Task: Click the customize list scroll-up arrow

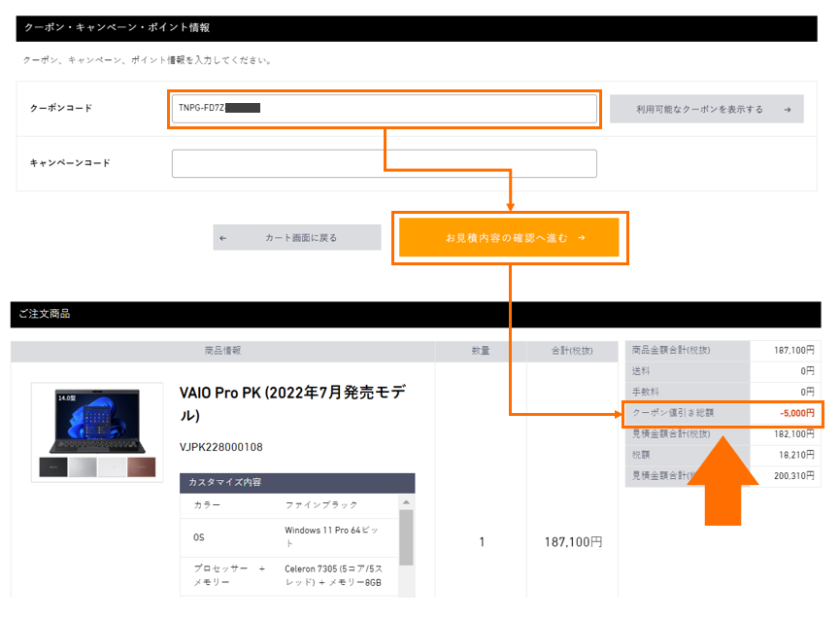Action: [407, 502]
